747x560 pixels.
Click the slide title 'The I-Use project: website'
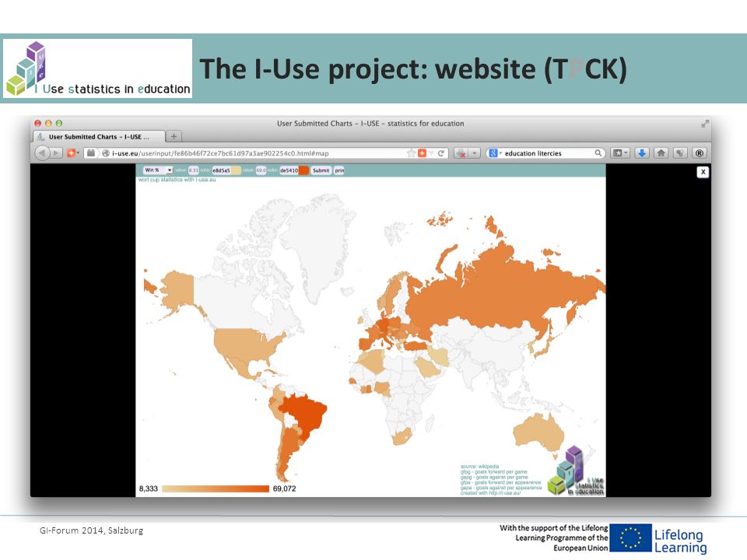370,69
